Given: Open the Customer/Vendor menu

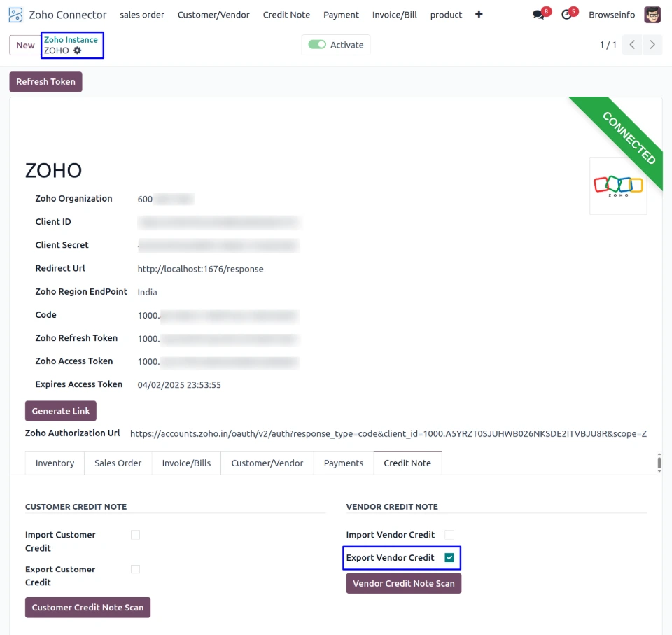Looking at the screenshot, I should coord(213,15).
